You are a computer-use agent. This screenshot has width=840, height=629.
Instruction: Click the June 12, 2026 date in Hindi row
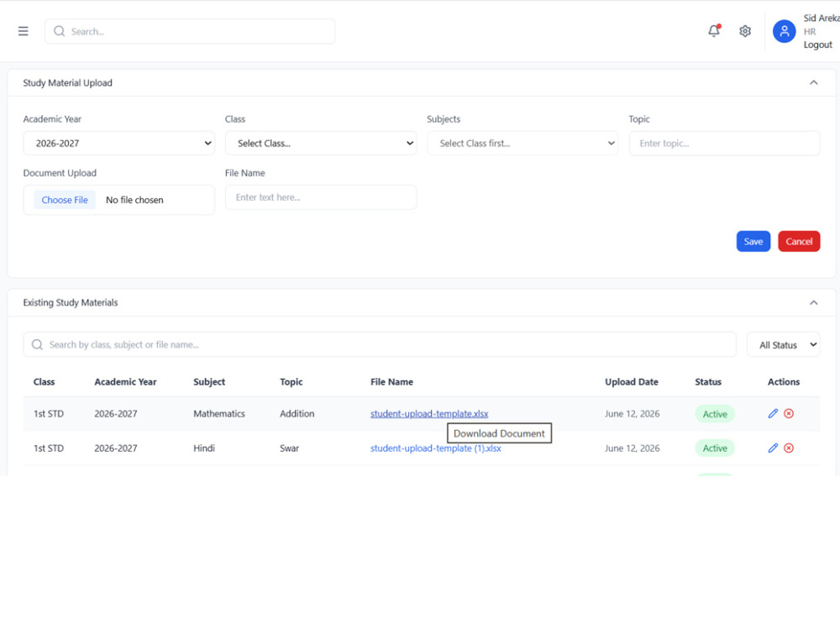[633, 448]
